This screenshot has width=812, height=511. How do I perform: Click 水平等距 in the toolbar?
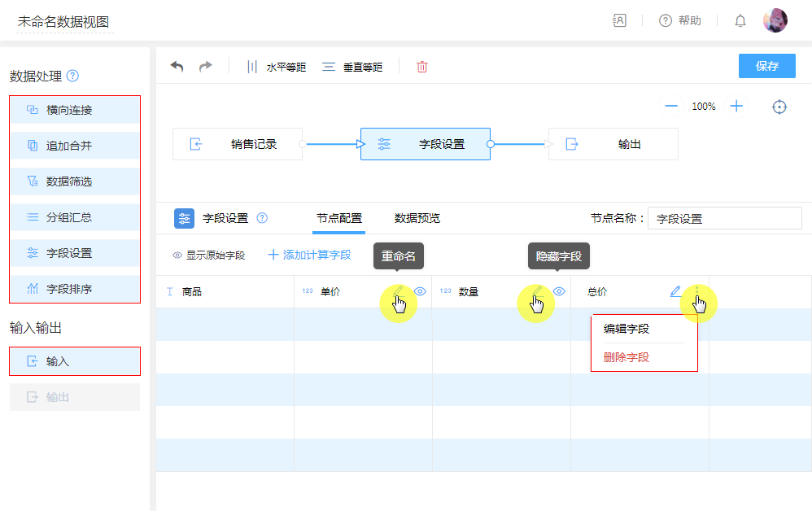[277, 68]
